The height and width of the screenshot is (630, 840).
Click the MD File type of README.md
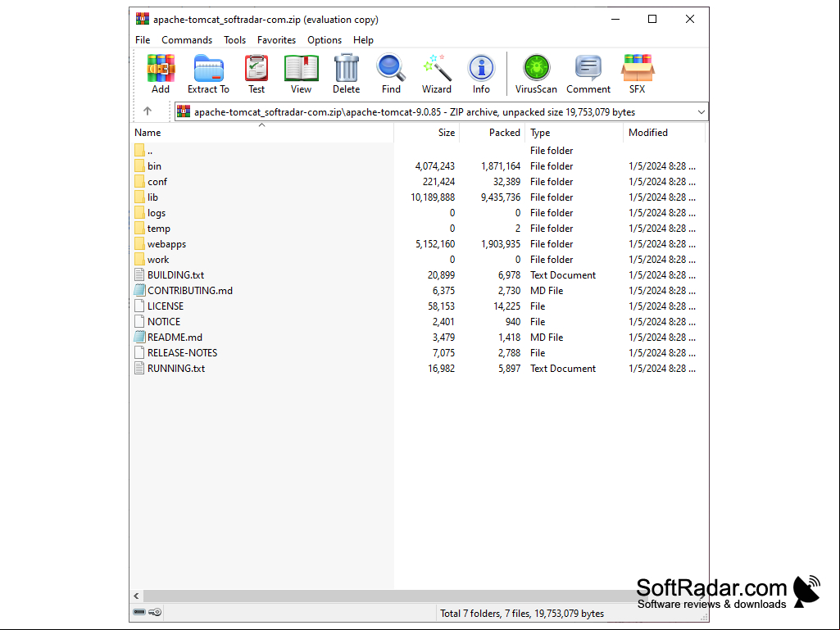[x=547, y=337]
